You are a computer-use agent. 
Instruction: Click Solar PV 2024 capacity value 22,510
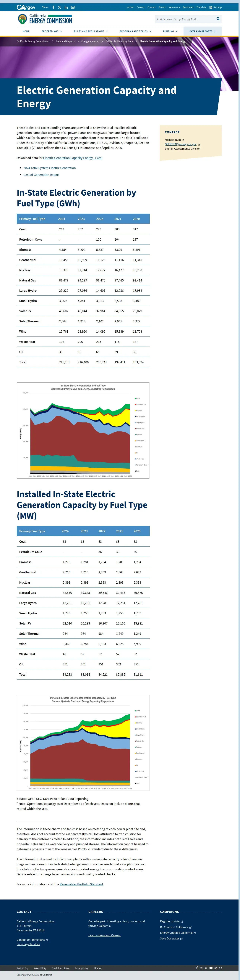[x=67, y=623]
